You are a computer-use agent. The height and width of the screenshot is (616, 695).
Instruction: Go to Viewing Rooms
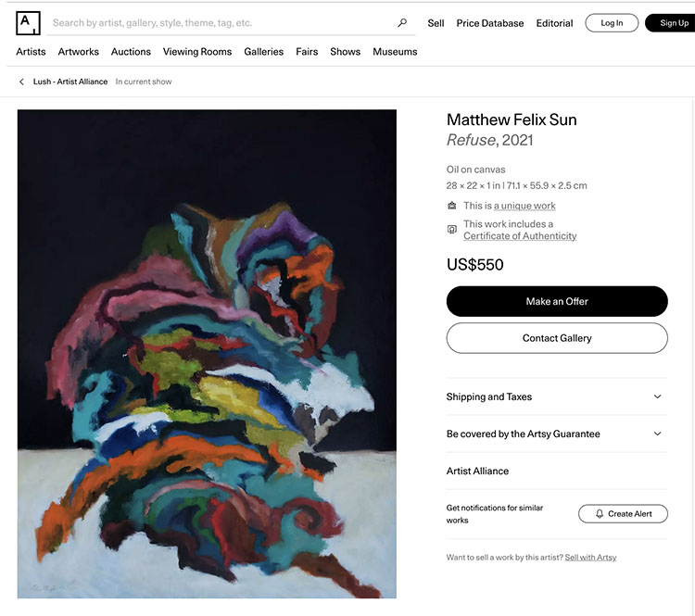pyautogui.click(x=197, y=52)
